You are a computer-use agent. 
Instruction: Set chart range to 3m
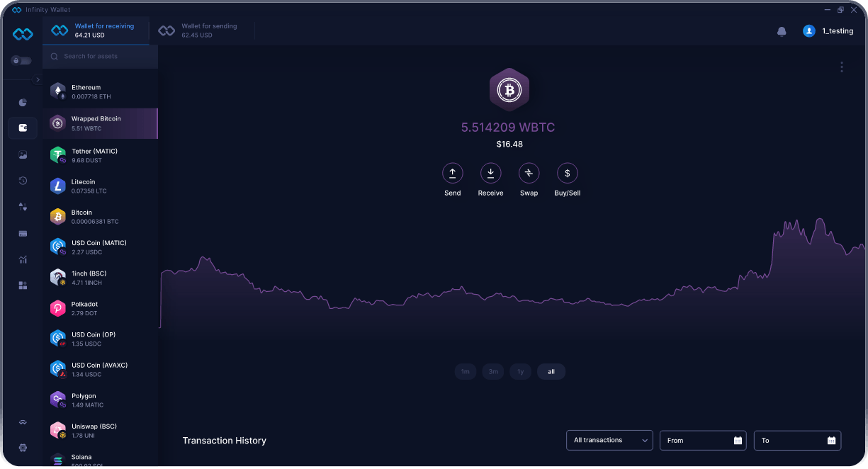coord(493,372)
